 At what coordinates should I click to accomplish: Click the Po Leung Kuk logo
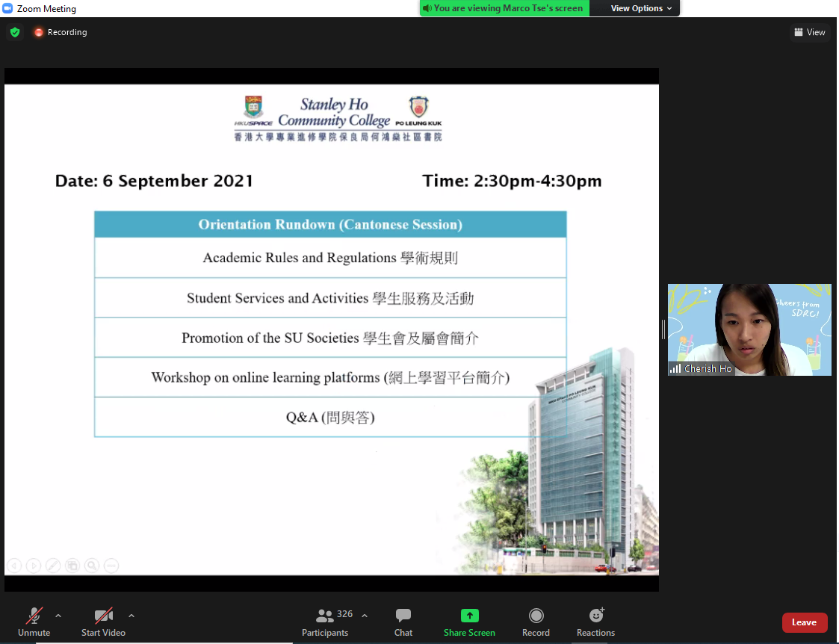[x=418, y=111]
